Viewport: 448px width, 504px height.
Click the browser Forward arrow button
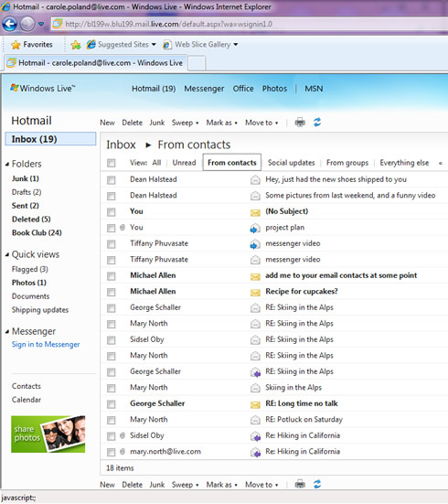coord(27,24)
